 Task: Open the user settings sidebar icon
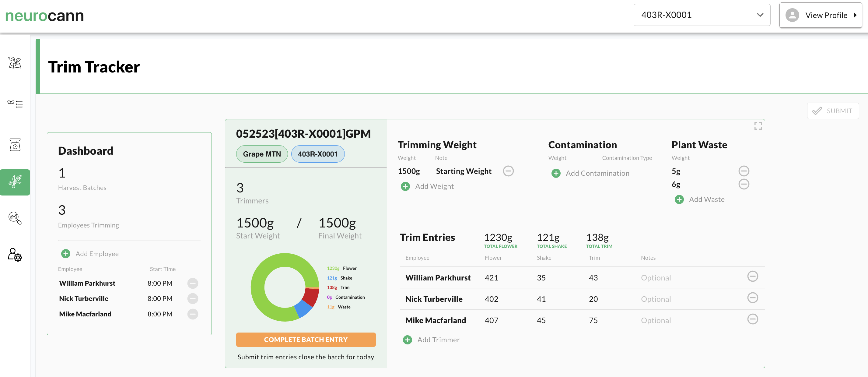[15, 255]
